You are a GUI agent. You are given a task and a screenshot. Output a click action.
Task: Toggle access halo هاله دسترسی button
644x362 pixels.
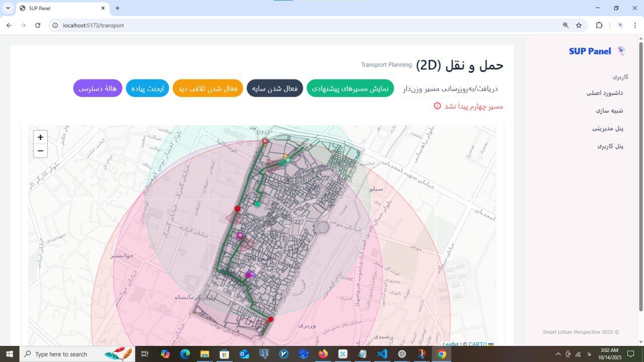pos(98,88)
